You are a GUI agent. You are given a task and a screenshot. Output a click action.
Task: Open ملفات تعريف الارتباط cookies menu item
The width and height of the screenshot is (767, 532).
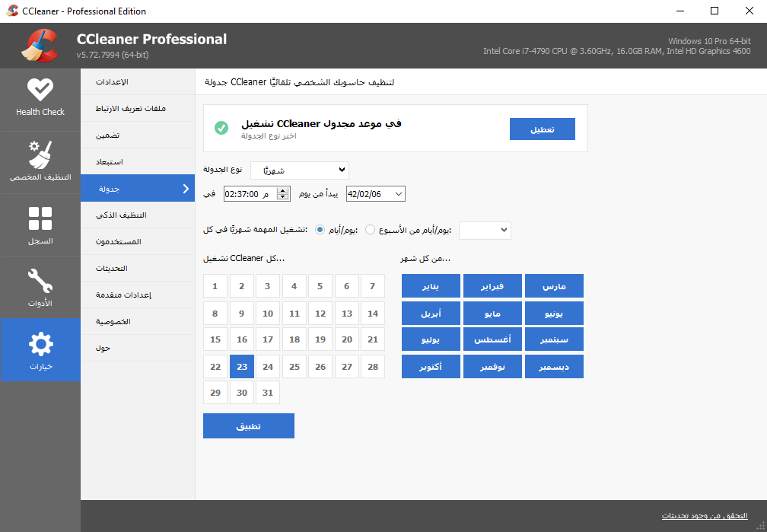pos(138,108)
